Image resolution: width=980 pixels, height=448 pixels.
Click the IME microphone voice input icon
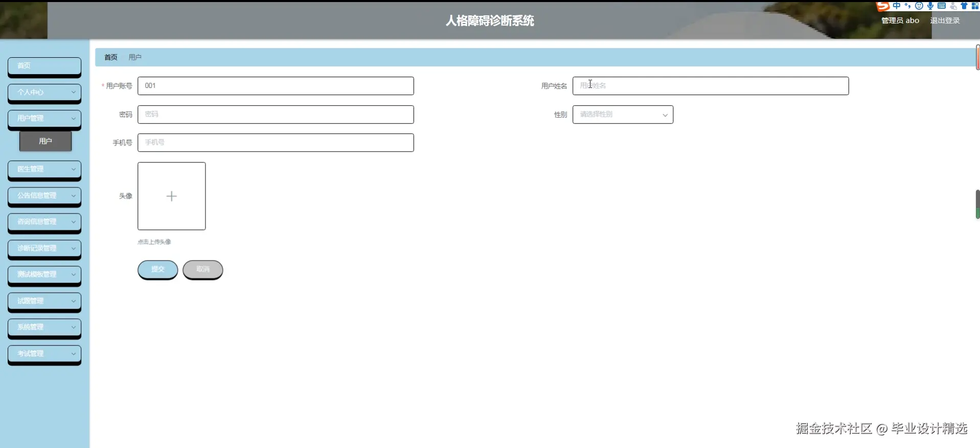point(930,6)
